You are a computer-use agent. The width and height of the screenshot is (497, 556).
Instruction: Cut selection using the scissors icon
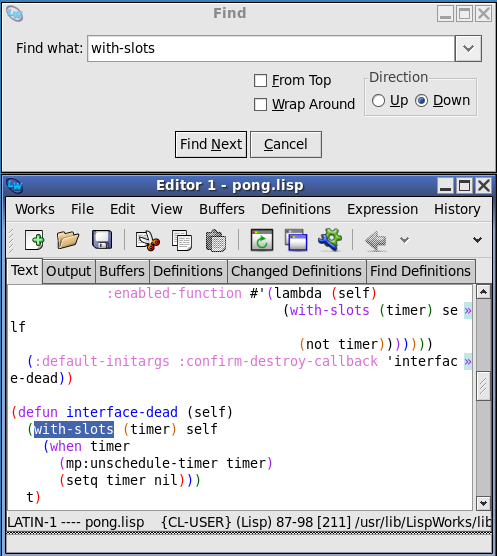(x=147, y=240)
